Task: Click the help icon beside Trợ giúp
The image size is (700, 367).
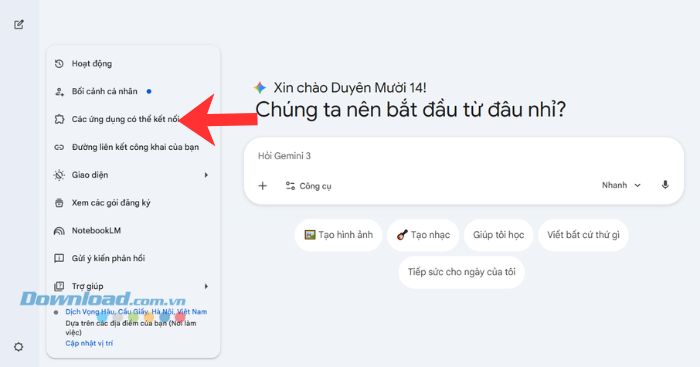Action: (59, 286)
